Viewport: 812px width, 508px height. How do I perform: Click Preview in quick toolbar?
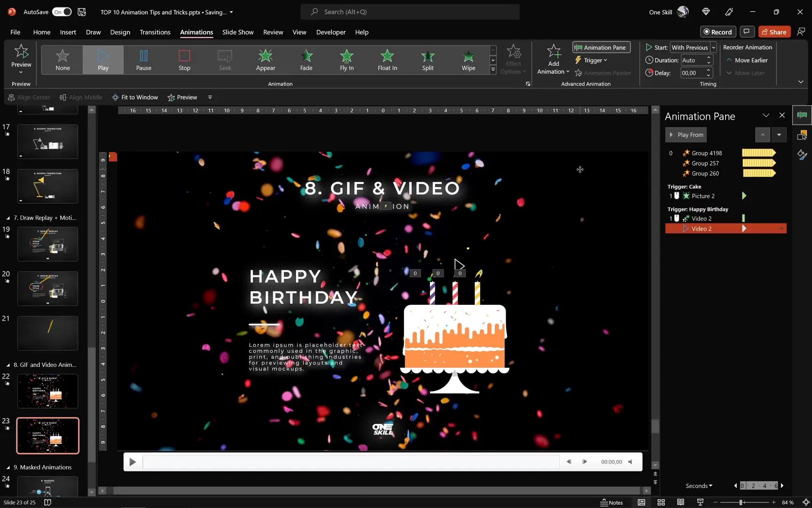182,97
